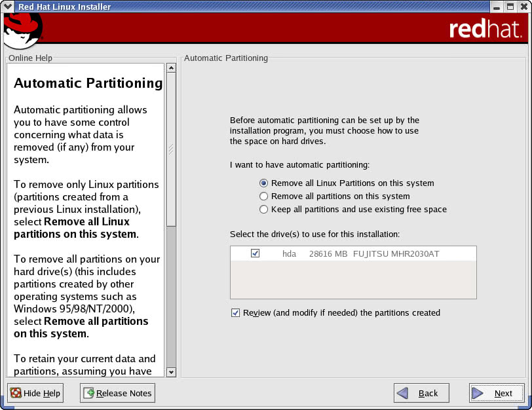Image resolution: width=532 pixels, height=410 pixels.
Task: Click the Release Notes document icon
Action: [88, 393]
